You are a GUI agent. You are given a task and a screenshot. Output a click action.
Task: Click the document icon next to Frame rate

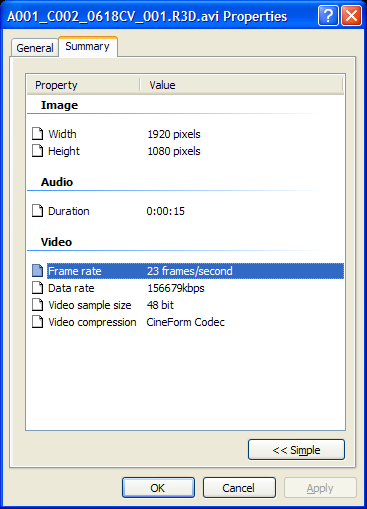(38, 271)
